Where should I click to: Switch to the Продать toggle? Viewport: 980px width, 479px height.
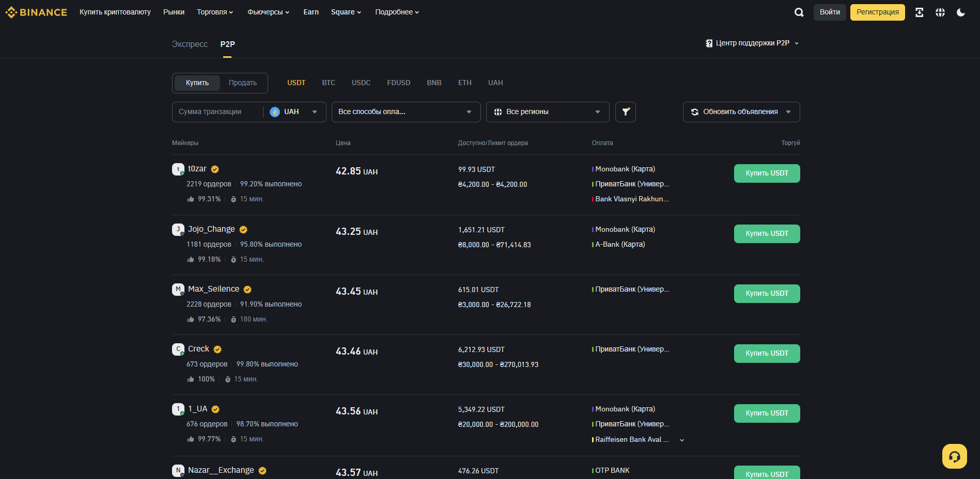click(x=243, y=83)
